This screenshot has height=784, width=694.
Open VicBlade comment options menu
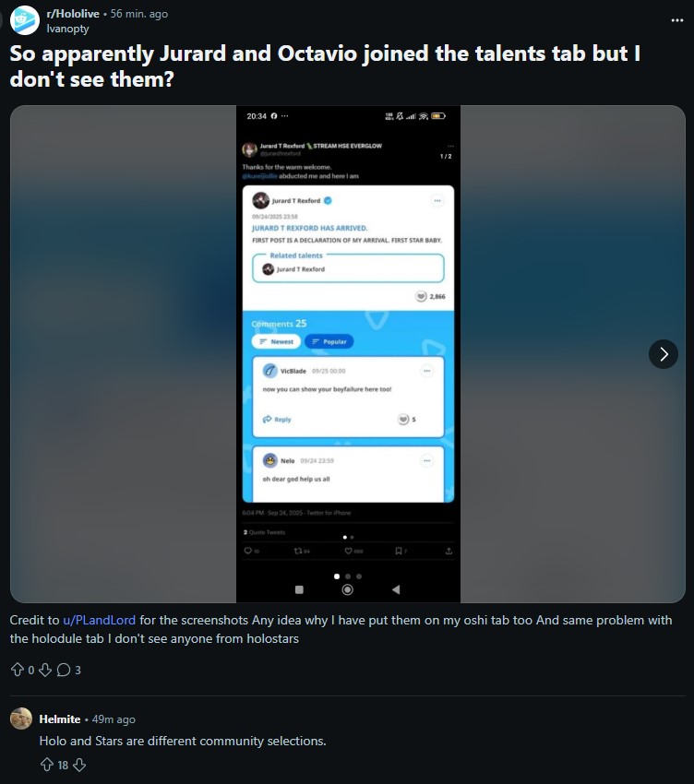[426, 371]
